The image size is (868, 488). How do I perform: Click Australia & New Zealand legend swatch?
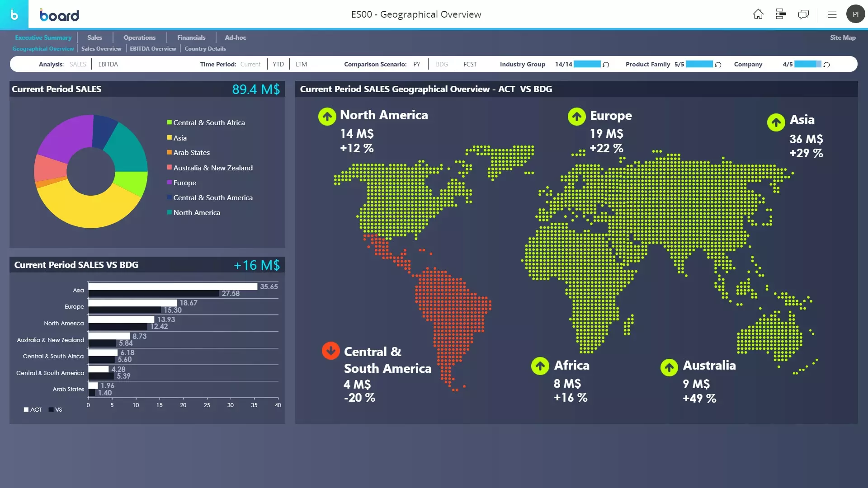pos(170,167)
